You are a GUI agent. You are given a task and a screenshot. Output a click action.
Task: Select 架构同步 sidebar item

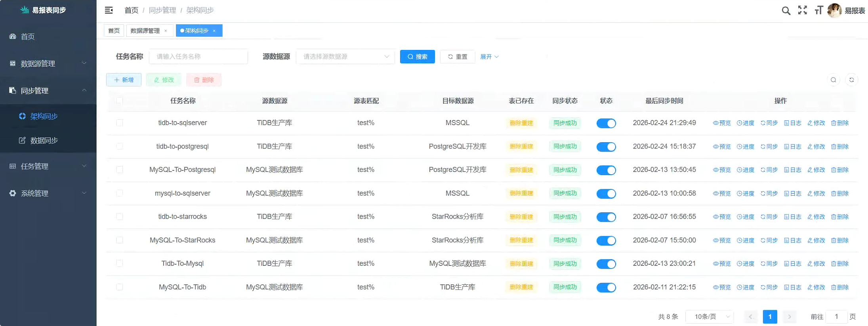click(x=48, y=116)
